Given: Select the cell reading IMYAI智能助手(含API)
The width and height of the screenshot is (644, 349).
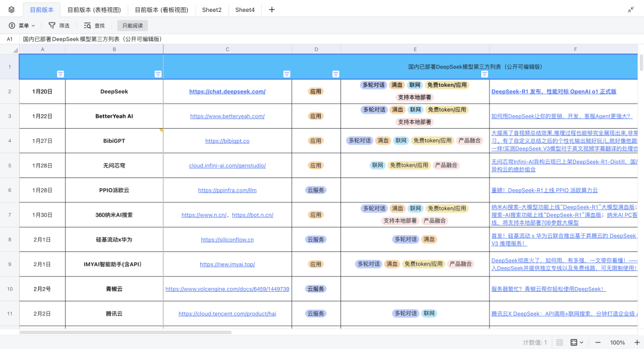Looking at the screenshot, I should (x=114, y=264).
